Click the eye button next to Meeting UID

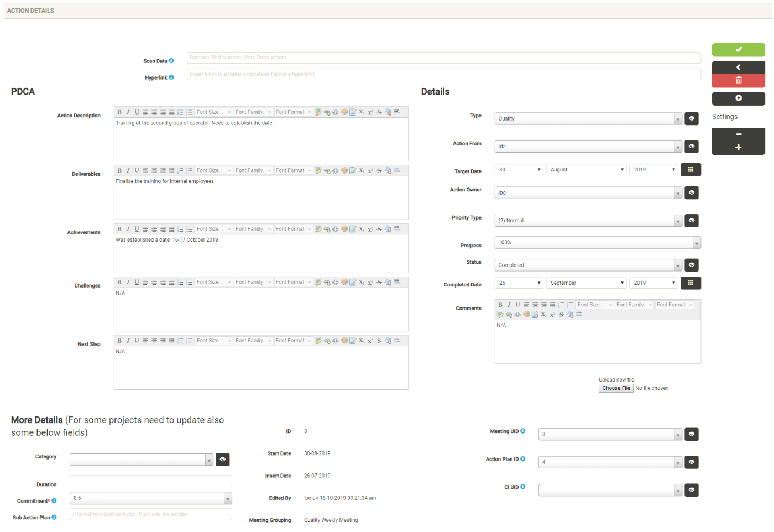click(x=691, y=434)
